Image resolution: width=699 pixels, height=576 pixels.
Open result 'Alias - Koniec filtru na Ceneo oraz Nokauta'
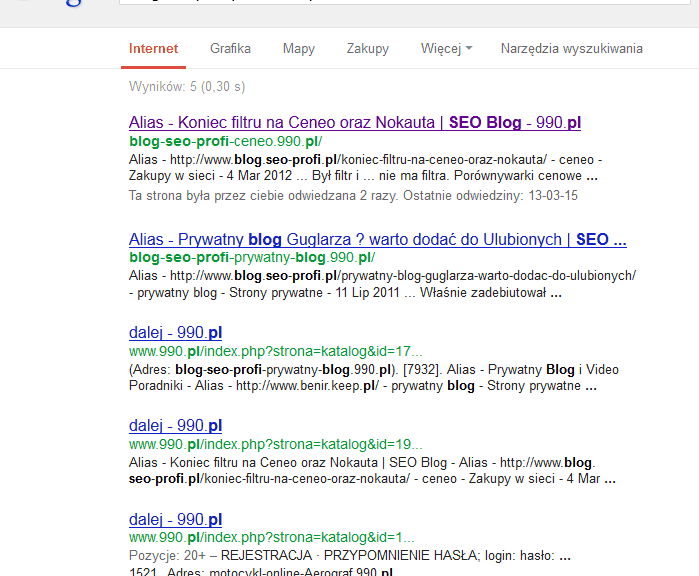point(355,122)
